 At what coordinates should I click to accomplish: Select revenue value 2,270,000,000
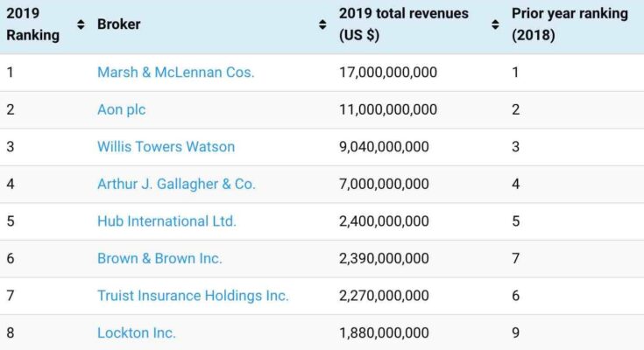pos(384,296)
